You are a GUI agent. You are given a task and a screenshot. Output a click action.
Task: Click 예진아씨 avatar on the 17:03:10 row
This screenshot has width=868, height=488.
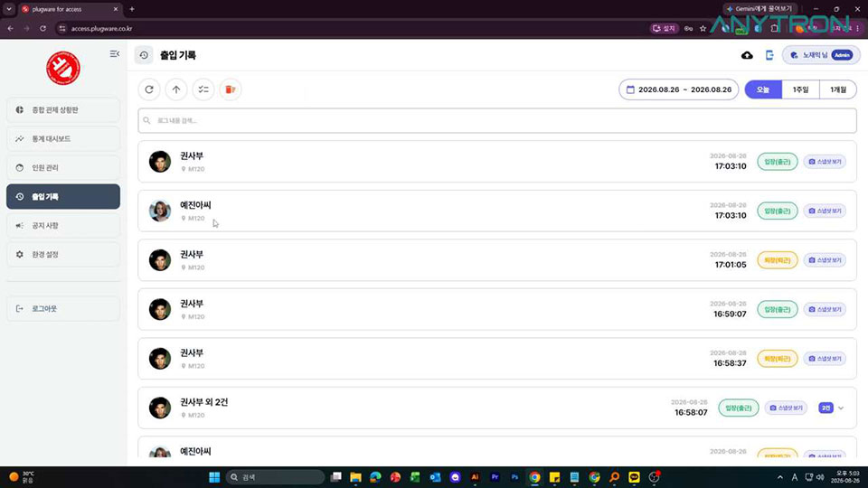160,211
